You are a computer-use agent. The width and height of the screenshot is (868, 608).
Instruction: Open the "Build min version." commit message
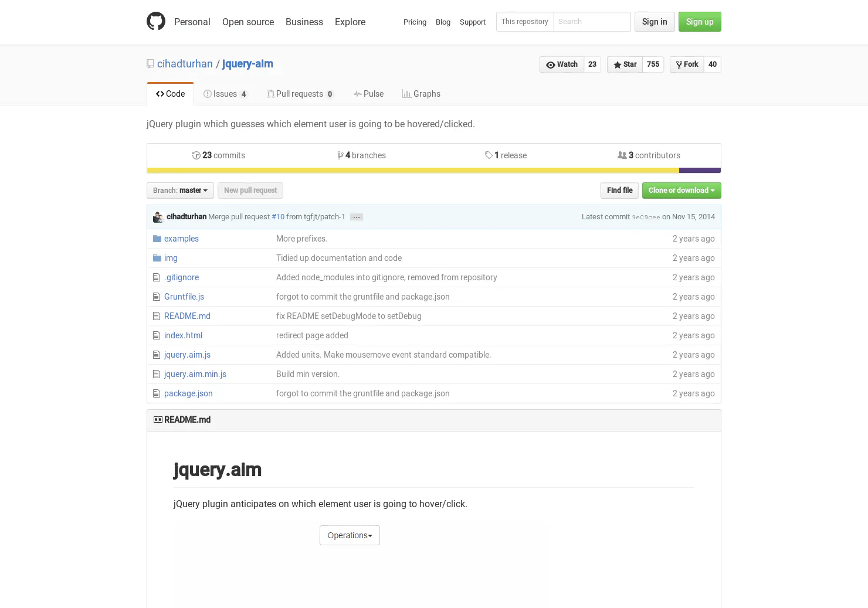coord(308,374)
